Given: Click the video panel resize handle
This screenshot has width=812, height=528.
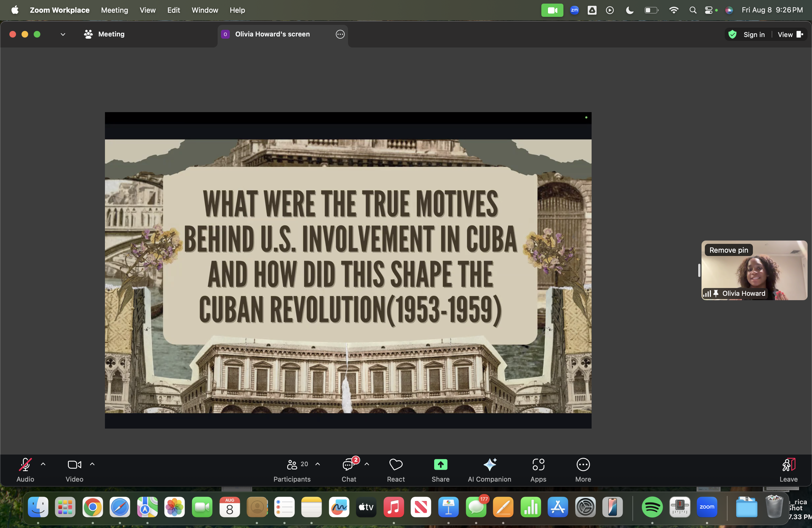Looking at the screenshot, I should click(699, 270).
